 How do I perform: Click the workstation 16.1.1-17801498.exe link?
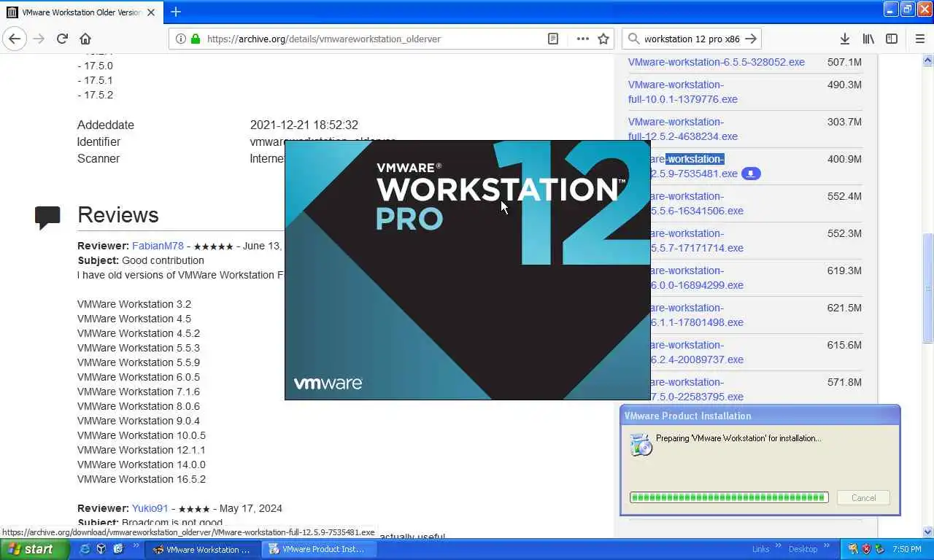pos(697,315)
